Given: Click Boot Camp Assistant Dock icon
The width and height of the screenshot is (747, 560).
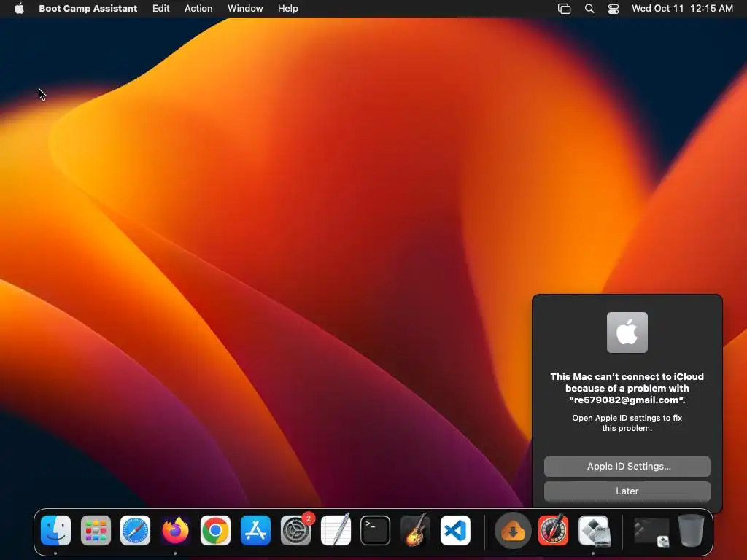Looking at the screenshot, I should [x=594, y=531].
